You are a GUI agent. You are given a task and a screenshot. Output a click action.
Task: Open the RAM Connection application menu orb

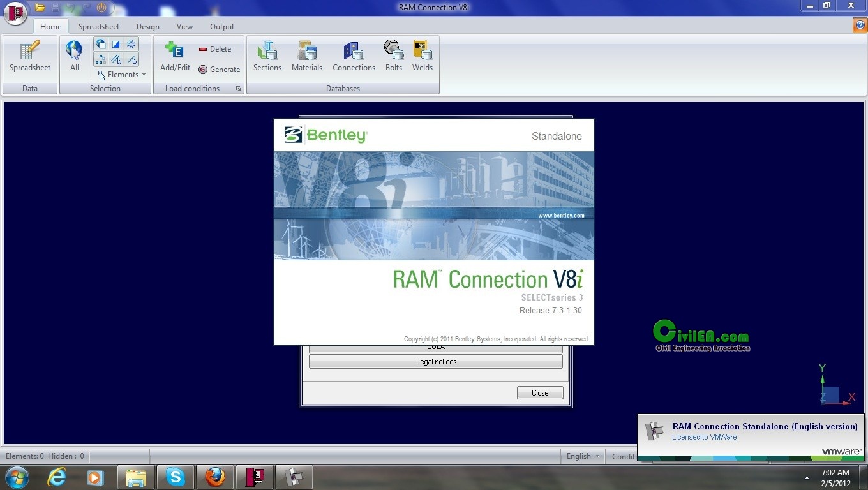click(15, 12)
